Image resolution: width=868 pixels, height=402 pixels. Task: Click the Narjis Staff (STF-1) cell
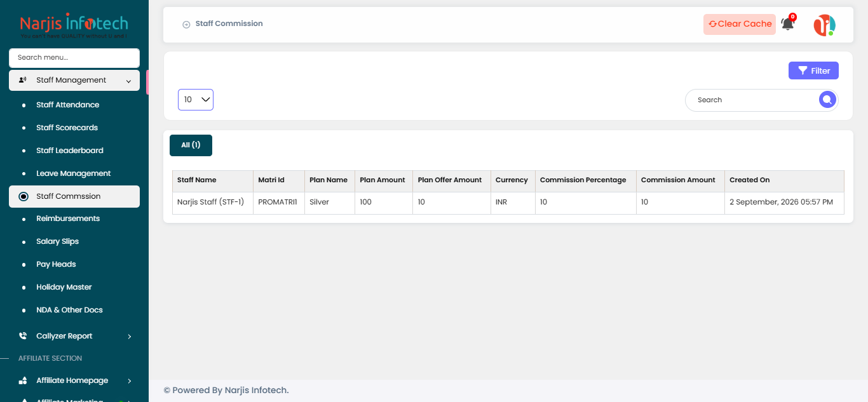click(x=213, y=203)
